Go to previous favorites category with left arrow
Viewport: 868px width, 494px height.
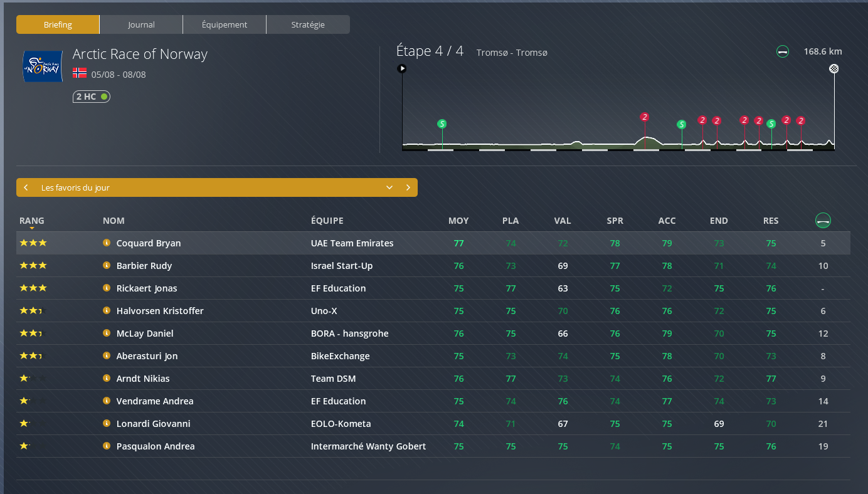[x=26, y=187]
